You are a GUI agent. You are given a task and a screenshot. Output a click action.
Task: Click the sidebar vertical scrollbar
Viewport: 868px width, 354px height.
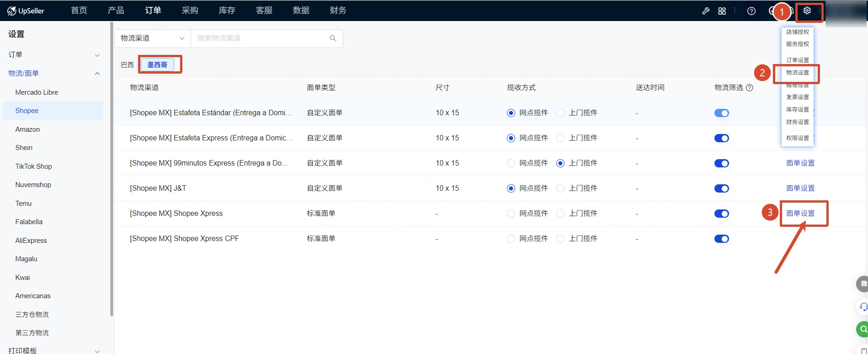coord(112,169)
